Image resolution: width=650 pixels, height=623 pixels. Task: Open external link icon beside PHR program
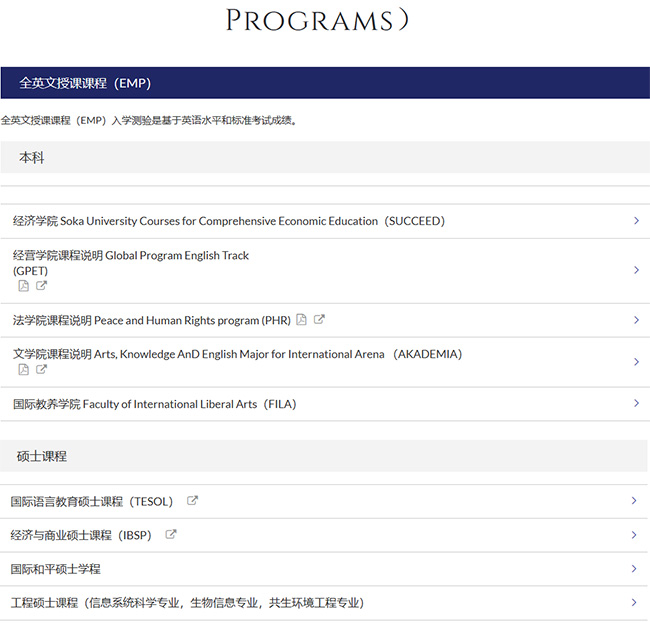pyautogui.click(x=319, y=319)
